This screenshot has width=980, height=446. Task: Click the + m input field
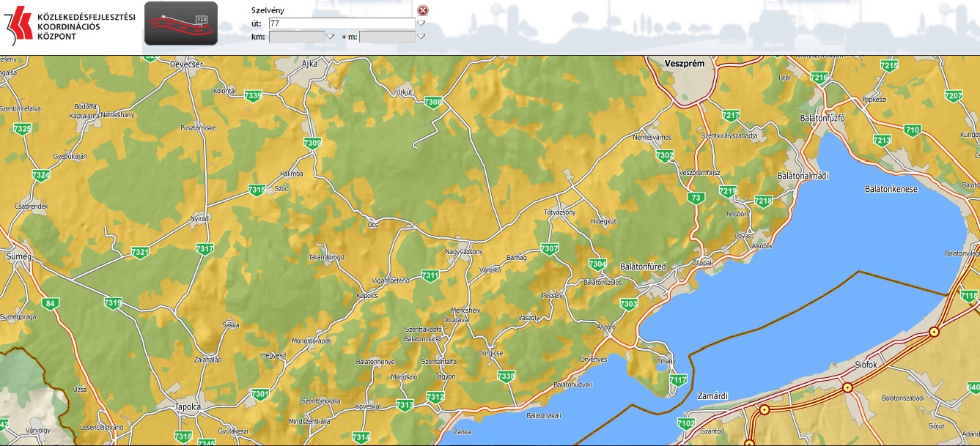tap(386, 37)
